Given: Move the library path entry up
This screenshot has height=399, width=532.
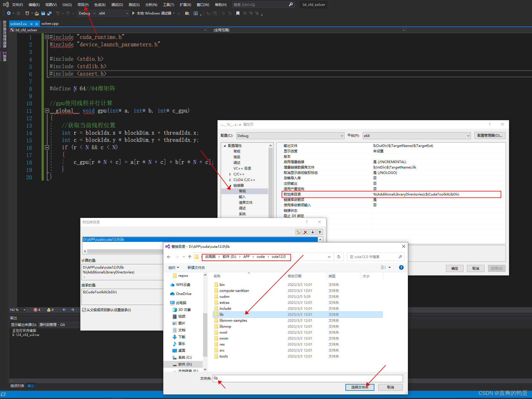Looking at the screenshot, I should (x=320, y=232).
